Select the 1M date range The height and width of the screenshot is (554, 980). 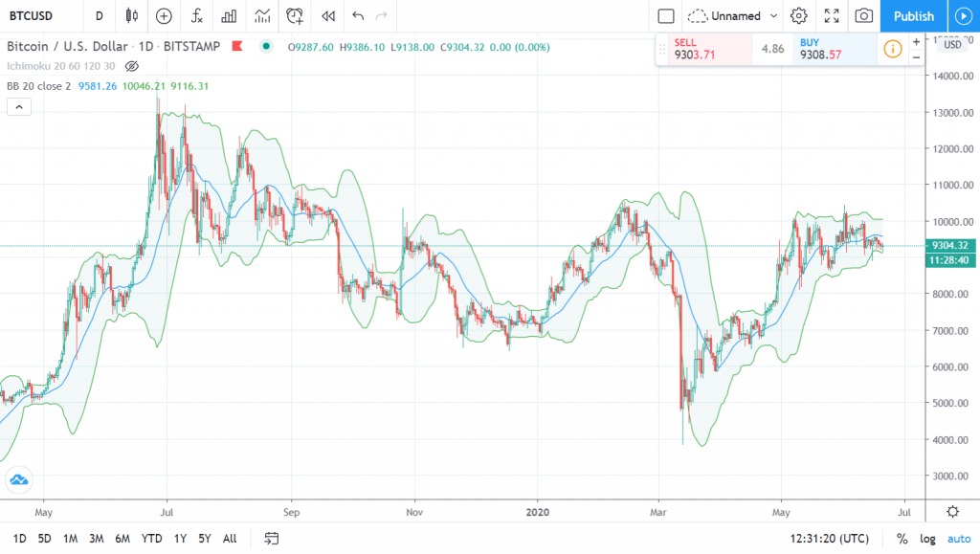pyautogui.click(x=70, y=539)
